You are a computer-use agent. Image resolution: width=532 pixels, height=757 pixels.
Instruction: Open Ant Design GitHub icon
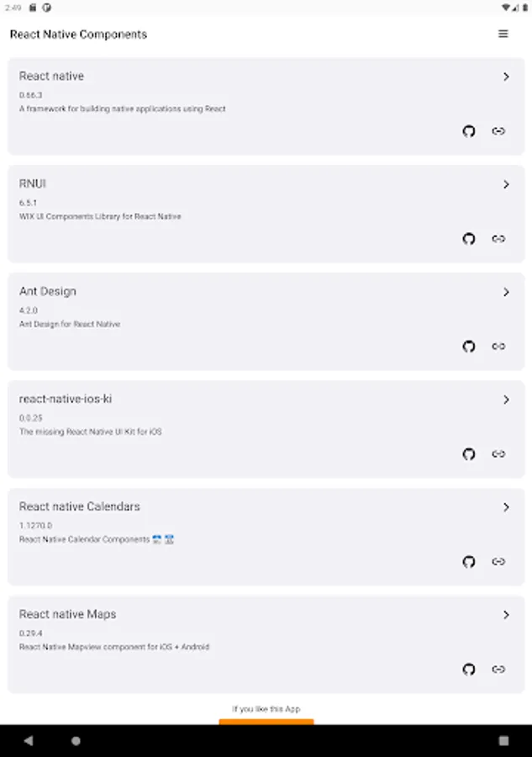(469, 347)
